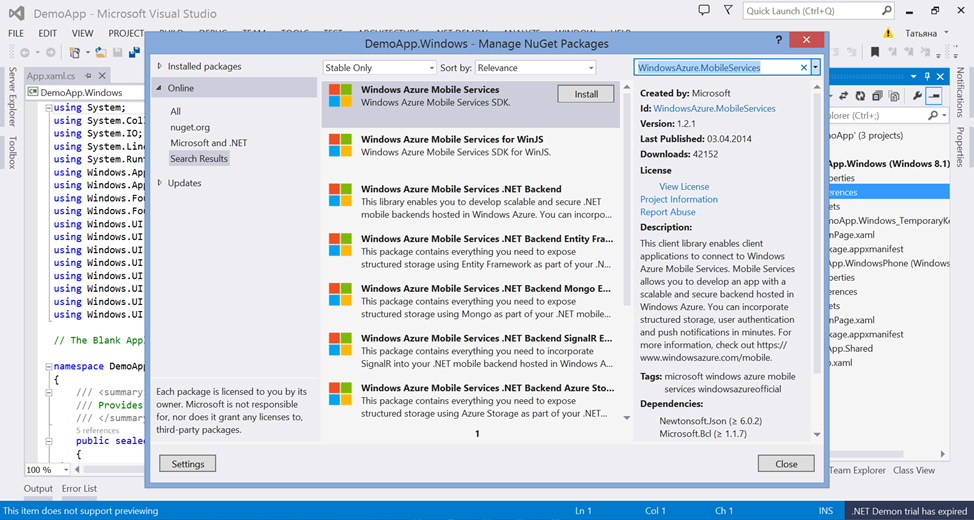The height and width of the screenshot is (520, 974).
Task: Switch to the Output tab
Action: coord(39,488)
